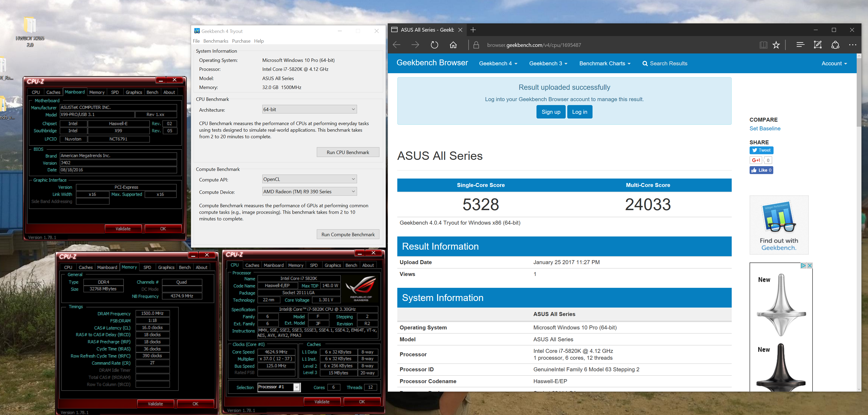Viewport: 868px width, 415px height.
Task: Open a new browser tab
Action: (x=473, y=30)
